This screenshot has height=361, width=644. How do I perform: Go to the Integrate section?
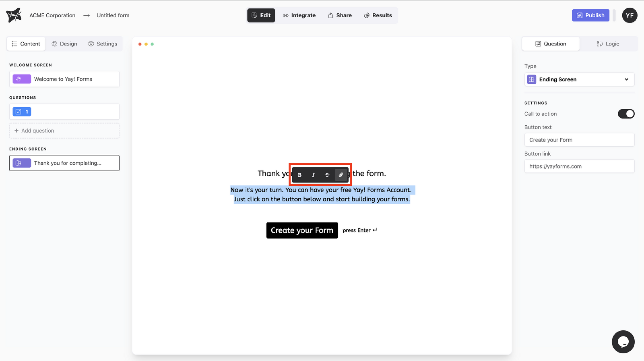(x=299, y=15)
